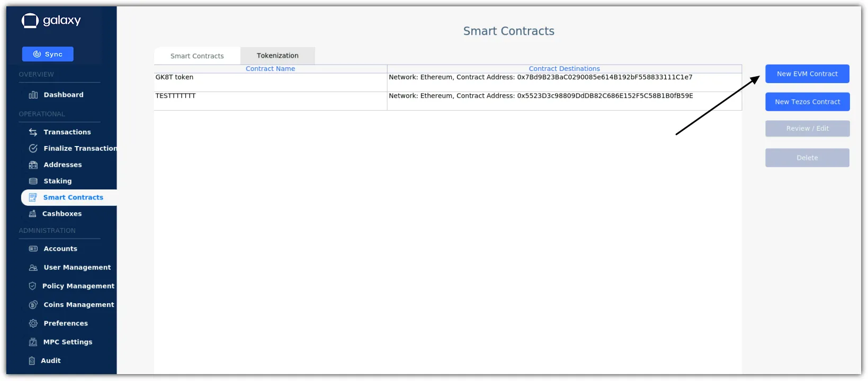Viewport: 868px width, 381px height.
Task: Click the Cashboxes register icon
Action: tap(32, 214)
